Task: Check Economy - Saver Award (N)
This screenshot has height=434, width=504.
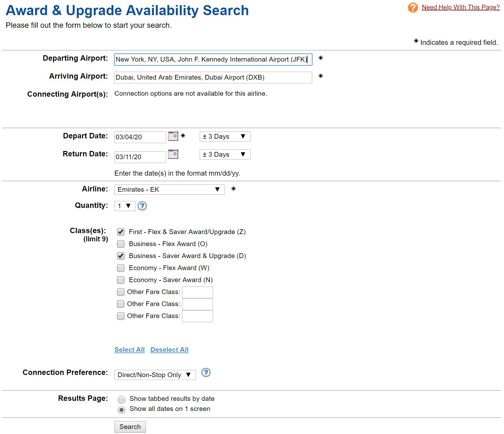Action: pyautogui.click(x=121, y=280)
